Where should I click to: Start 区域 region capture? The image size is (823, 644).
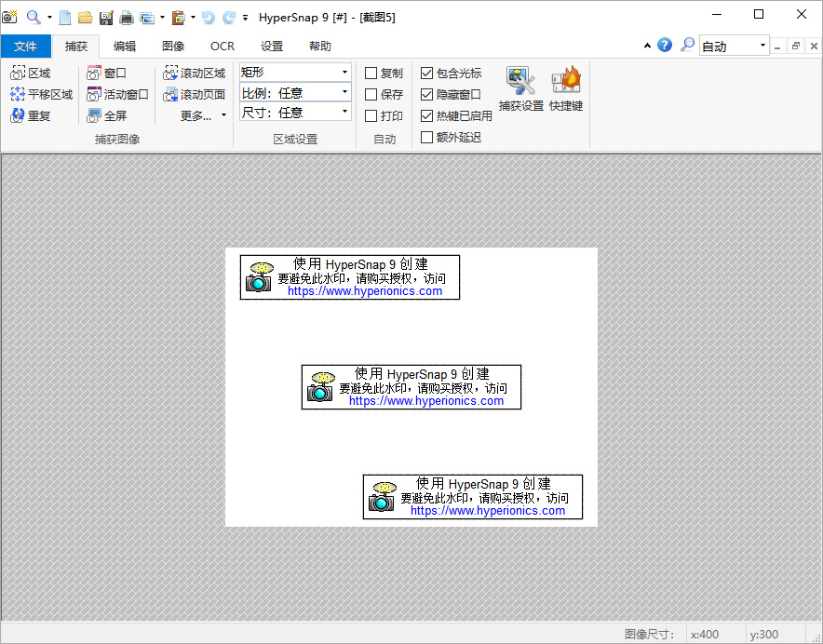coord(31,73)
